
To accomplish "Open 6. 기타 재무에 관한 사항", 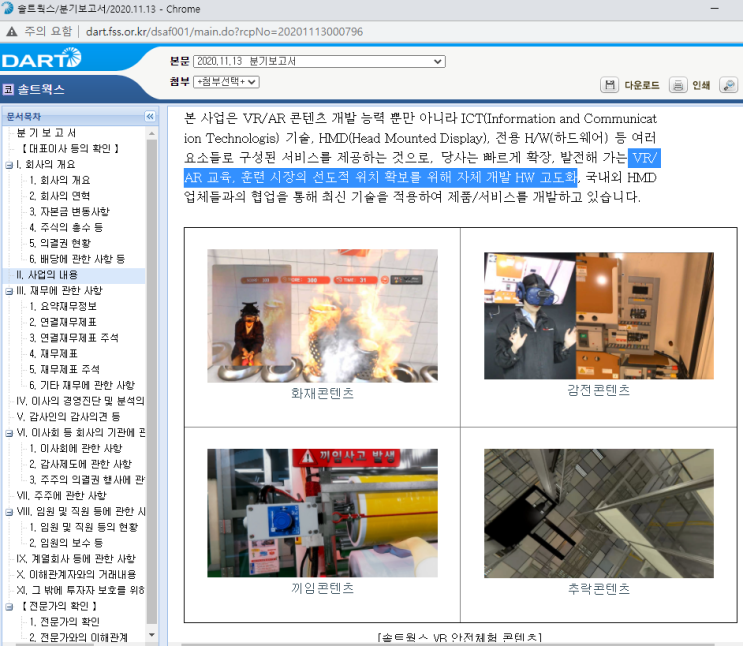I will click(82, 385).
